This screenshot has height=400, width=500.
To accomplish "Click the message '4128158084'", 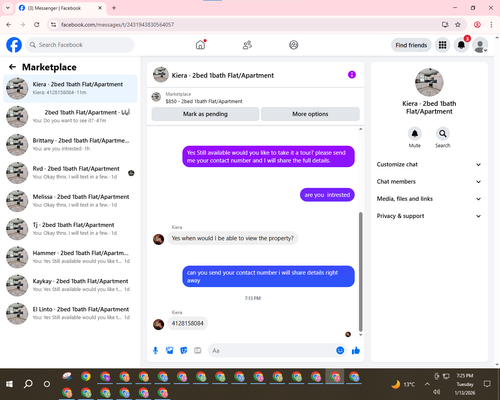I will point(188,323).
